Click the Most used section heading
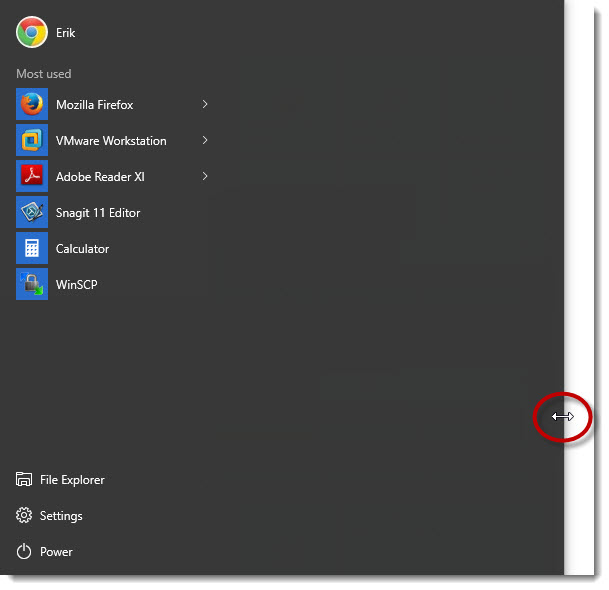 (x=44, y=74)
